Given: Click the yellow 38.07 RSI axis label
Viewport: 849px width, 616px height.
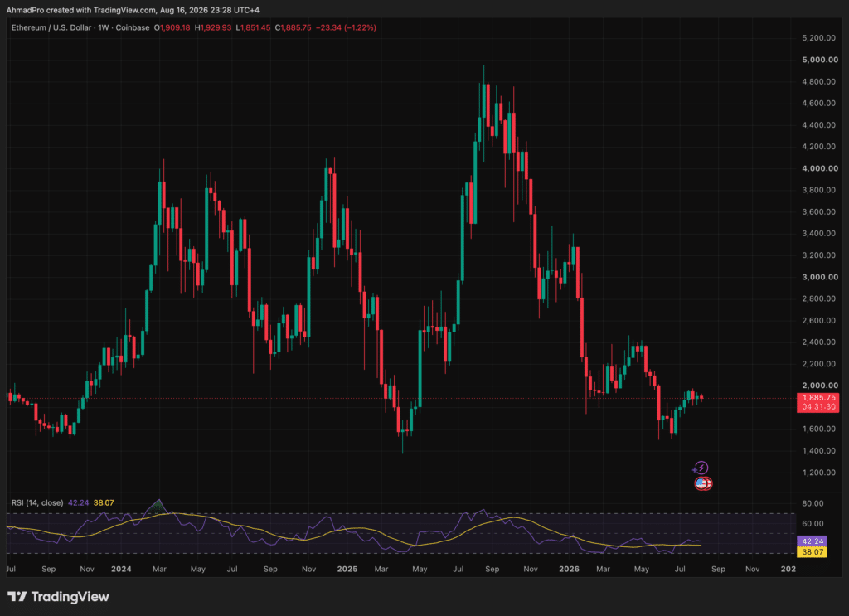Looking at the screenshot, I should (813, 552).
